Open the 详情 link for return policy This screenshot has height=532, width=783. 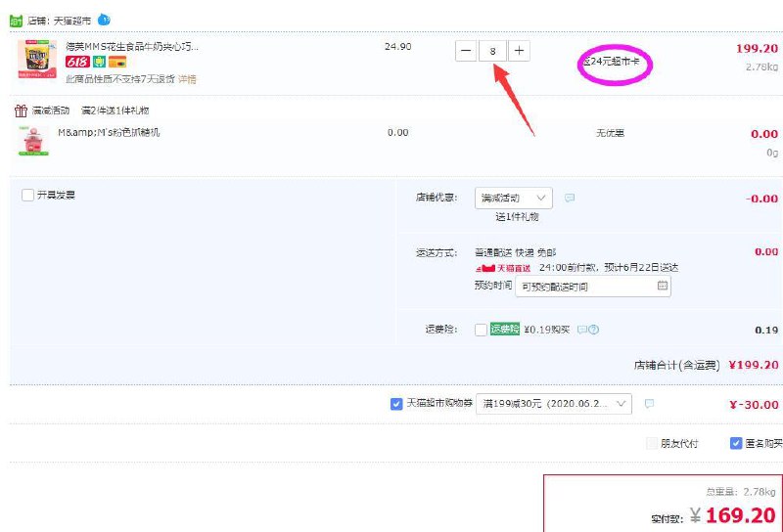(187, 79)
